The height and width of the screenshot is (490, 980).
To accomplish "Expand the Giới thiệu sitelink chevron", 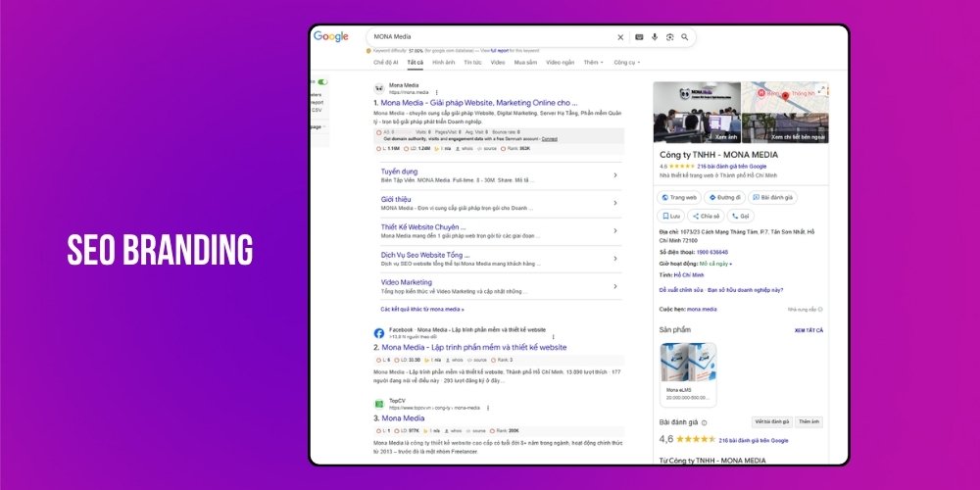I will (615, 203).
